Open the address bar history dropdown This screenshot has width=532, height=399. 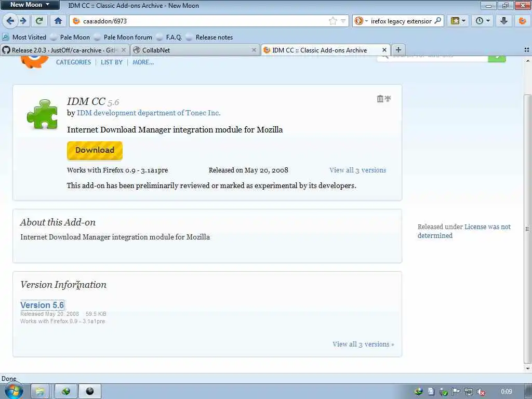[x=343, y=21]
